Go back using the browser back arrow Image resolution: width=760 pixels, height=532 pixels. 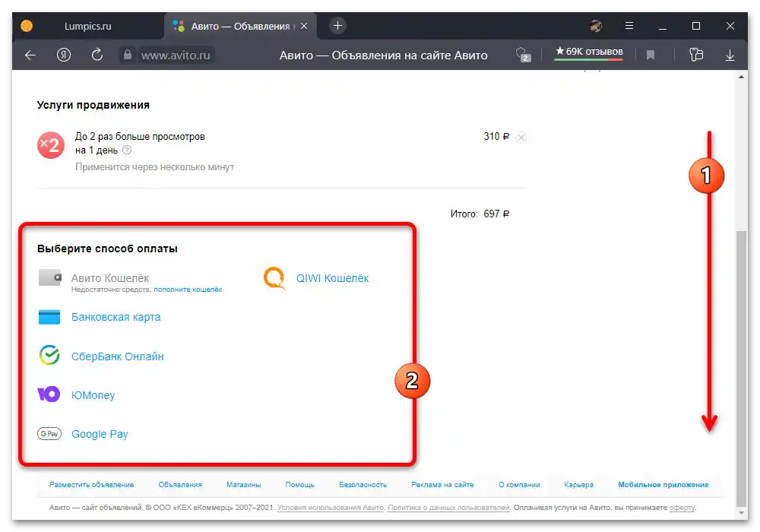[x=30, y=55]
